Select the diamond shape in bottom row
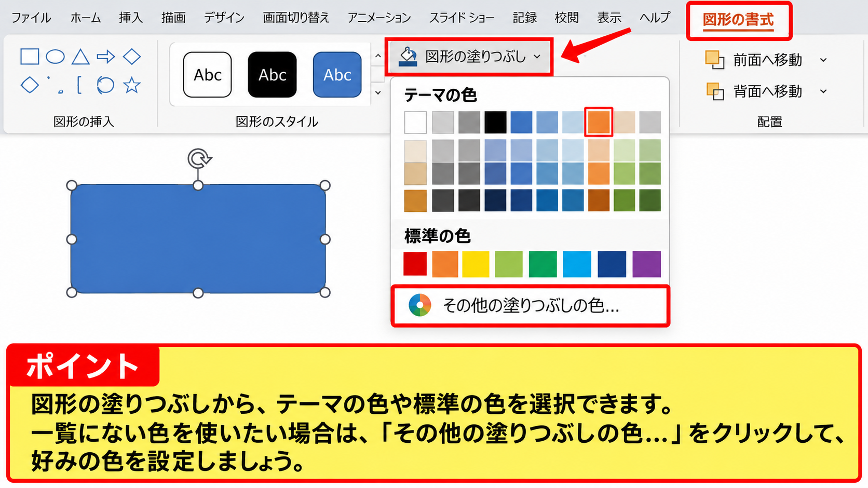 (x=30, y=85)
